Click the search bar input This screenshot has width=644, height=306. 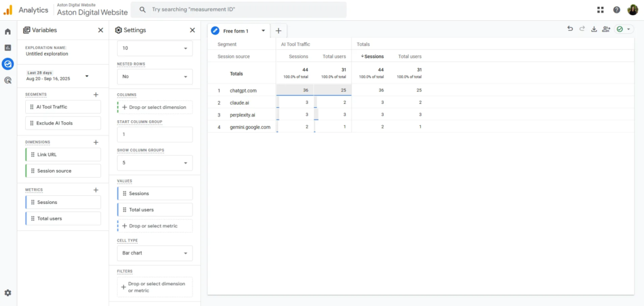(x=238, y=9)
